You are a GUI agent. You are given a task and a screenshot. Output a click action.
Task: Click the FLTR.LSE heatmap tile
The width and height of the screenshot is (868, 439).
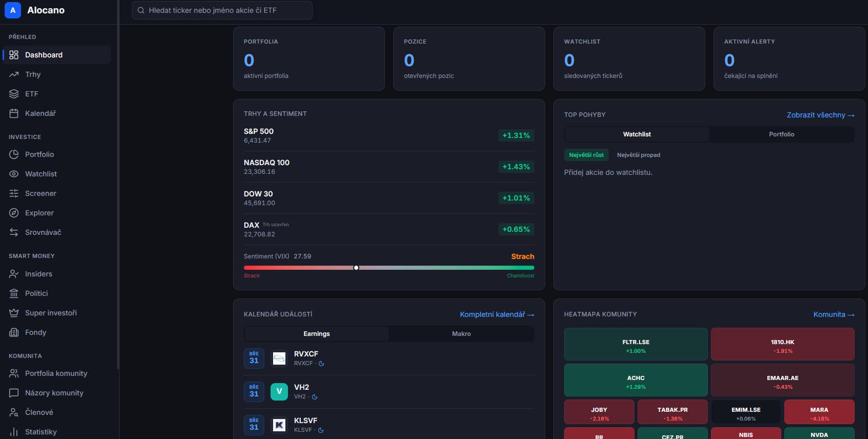tap(635, 345)
